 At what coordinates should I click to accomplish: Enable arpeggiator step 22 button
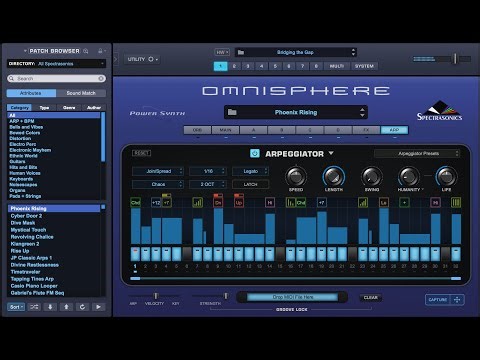352,254
